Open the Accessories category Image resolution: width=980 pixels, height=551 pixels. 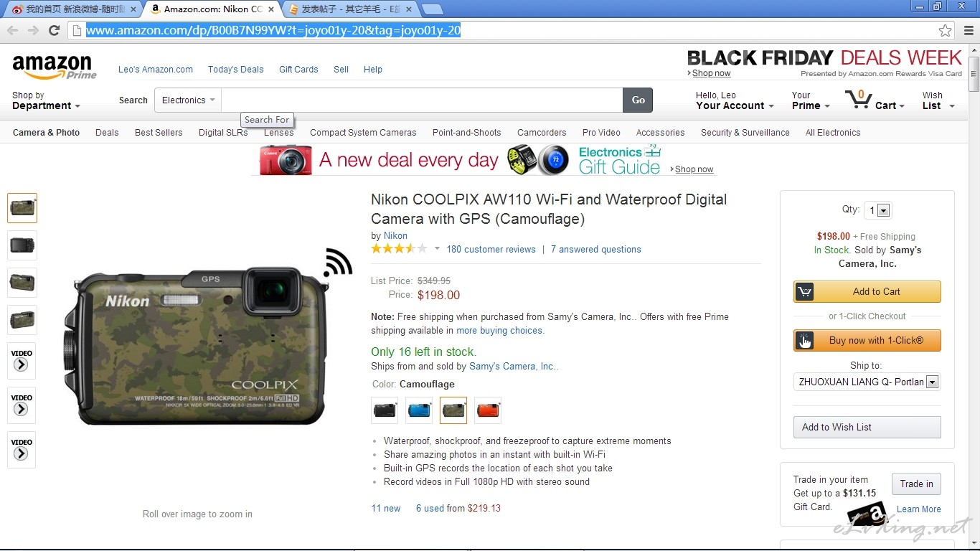[x=660, y=133]
